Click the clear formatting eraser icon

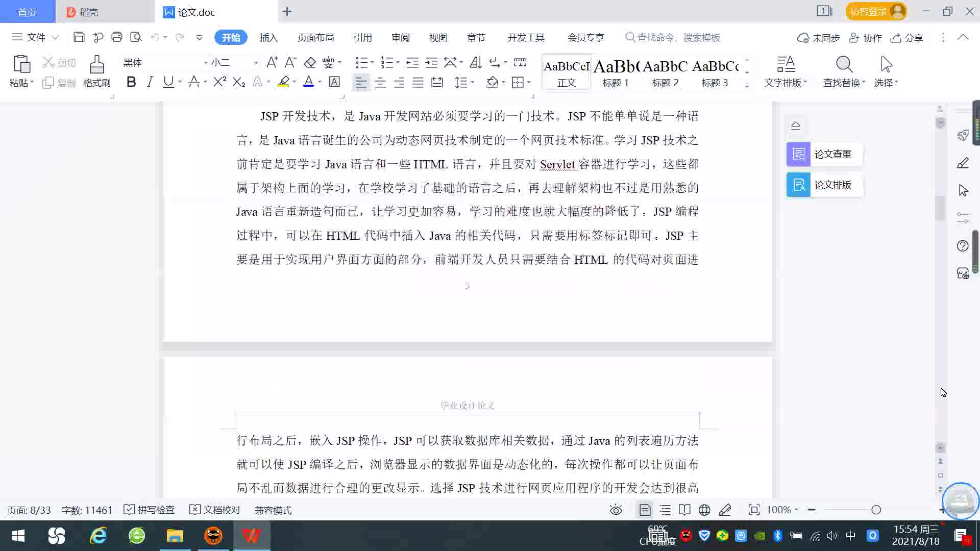(x=310, y=62)
